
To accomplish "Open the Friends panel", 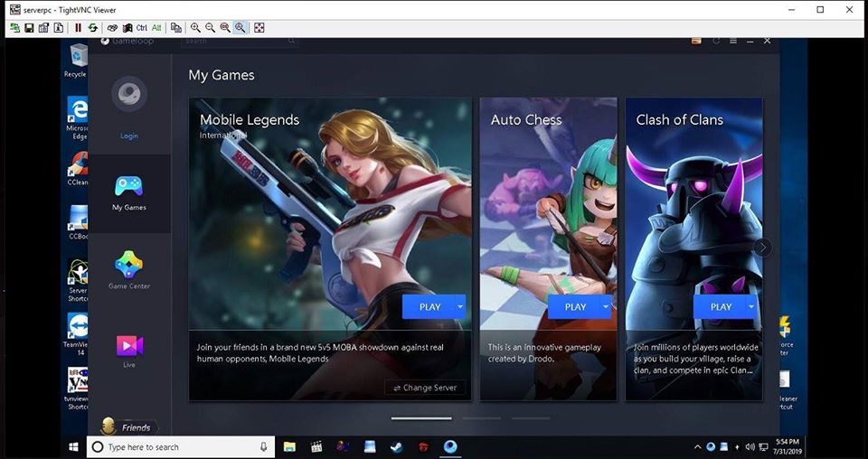I will tap(129, 427).
